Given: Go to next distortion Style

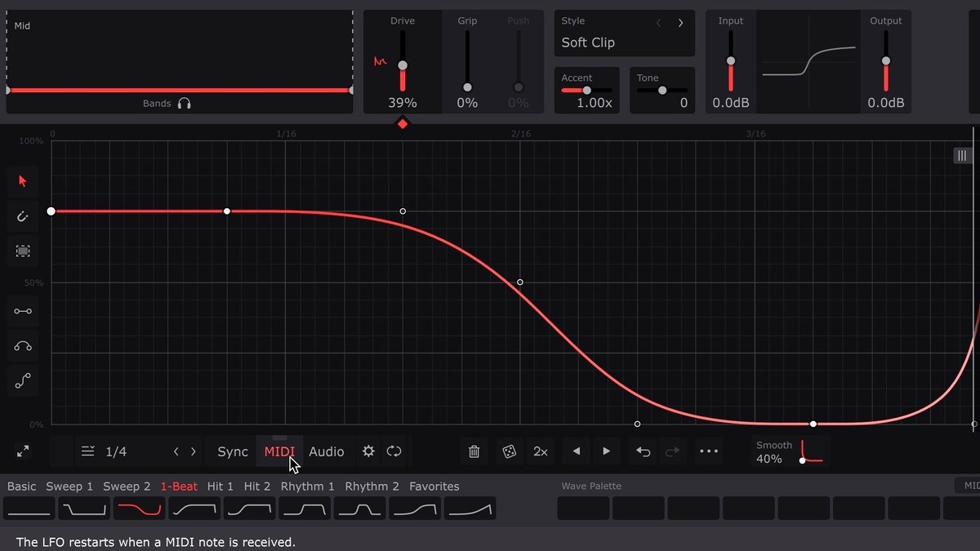Looking at the screenshot, I should point(680,23).
